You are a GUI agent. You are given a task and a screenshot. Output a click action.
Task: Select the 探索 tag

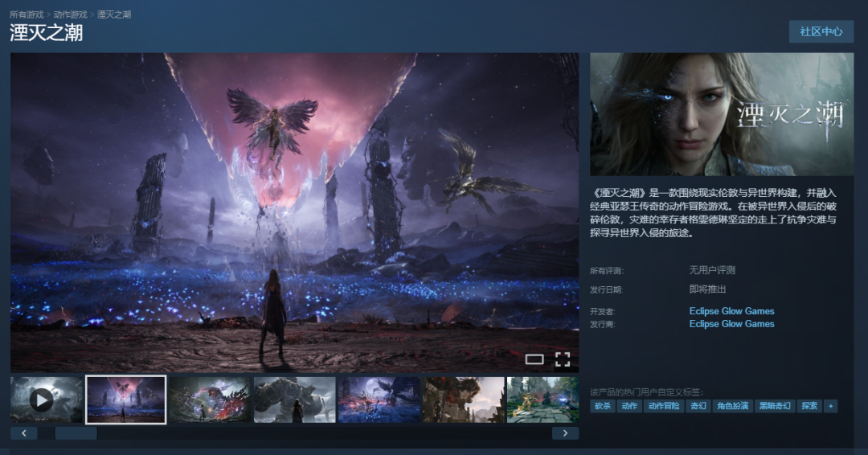(809, 406)
